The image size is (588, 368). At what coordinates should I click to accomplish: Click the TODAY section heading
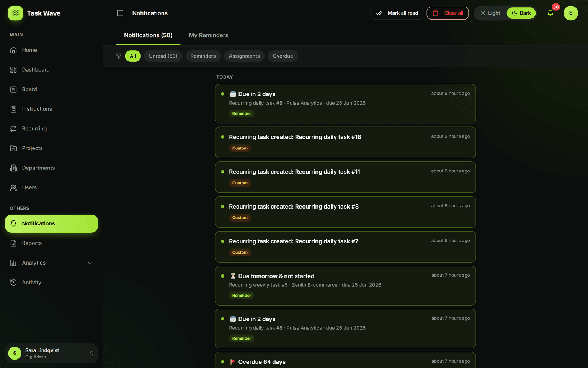(x=225, y=77)
